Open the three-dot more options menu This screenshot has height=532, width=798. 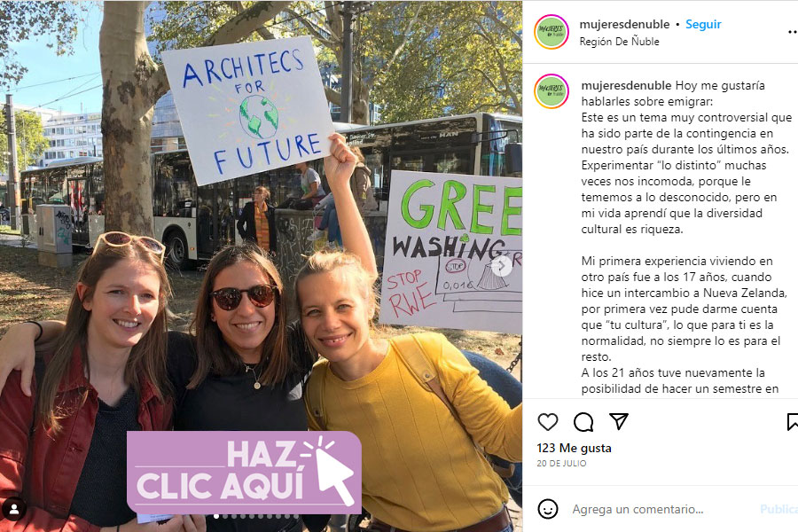(792, 32)
